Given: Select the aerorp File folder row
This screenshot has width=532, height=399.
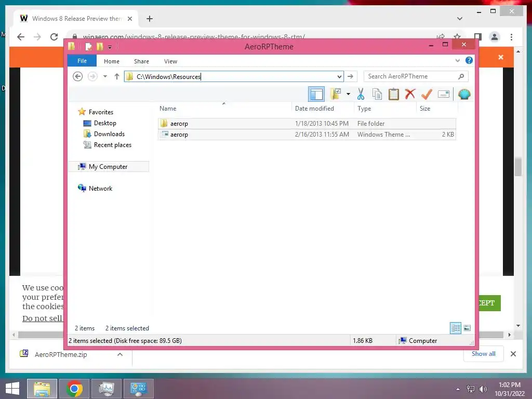Looking at the screenshot, I should (x=307, y=124).
